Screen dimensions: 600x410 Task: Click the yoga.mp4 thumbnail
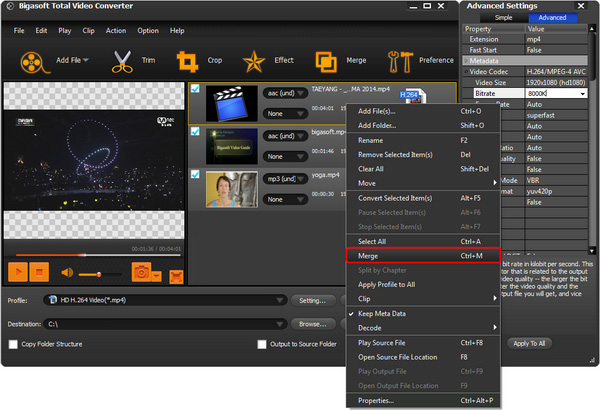click(232, 189)
